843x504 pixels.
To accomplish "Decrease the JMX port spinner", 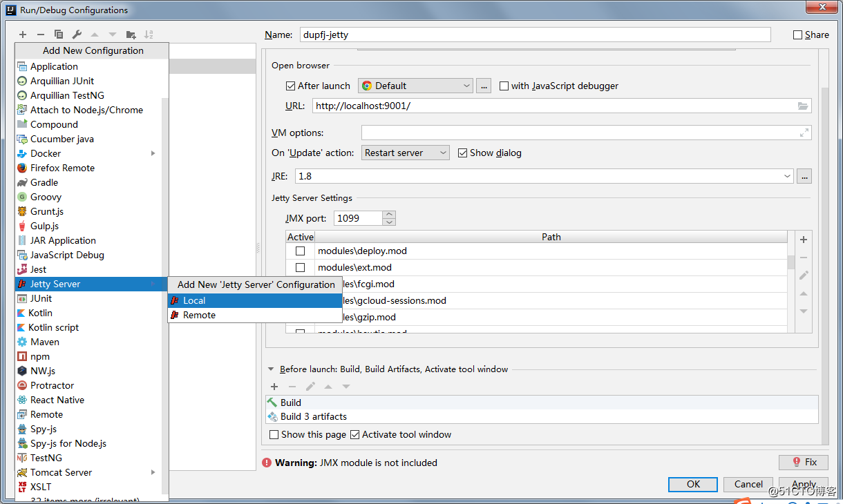I will pos(389,222).
